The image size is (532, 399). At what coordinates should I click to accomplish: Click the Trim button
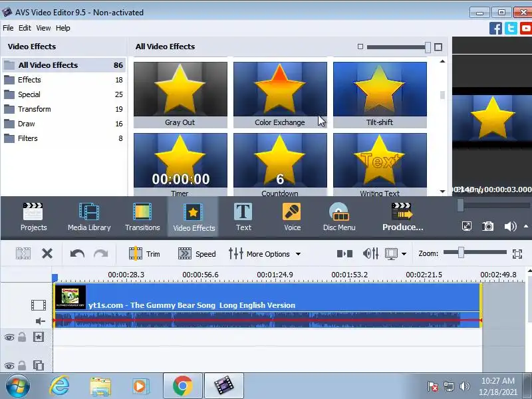144,254
